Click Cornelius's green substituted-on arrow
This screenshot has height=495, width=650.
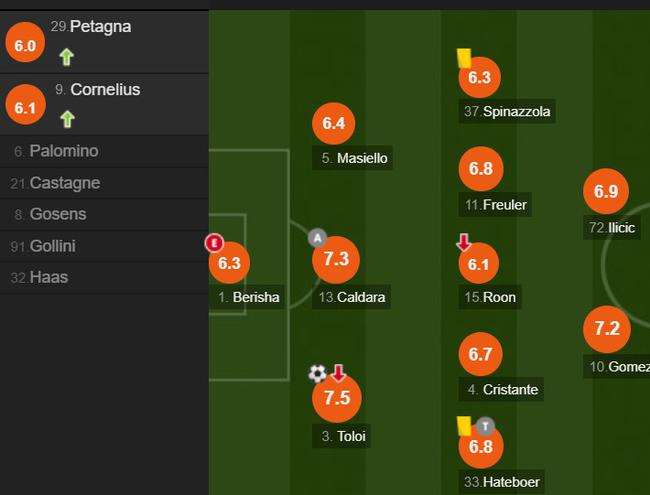[x=67, y=119]
